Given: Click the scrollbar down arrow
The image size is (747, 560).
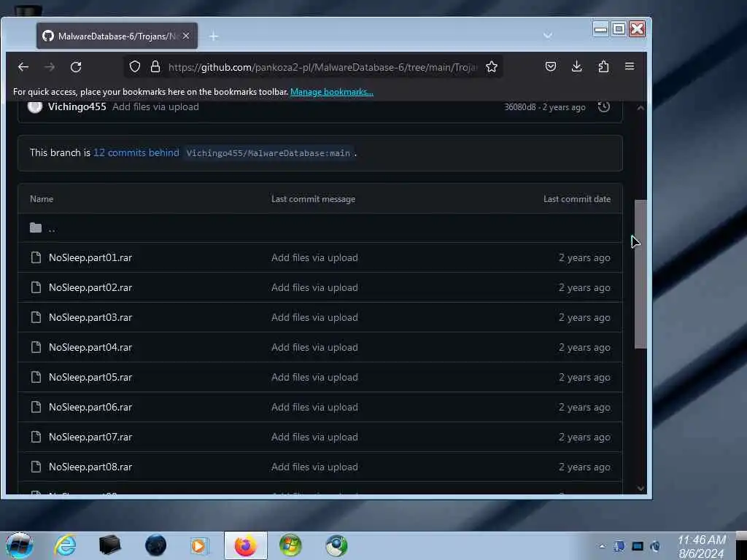Looking at the screenshot, I should coord(640,489).
